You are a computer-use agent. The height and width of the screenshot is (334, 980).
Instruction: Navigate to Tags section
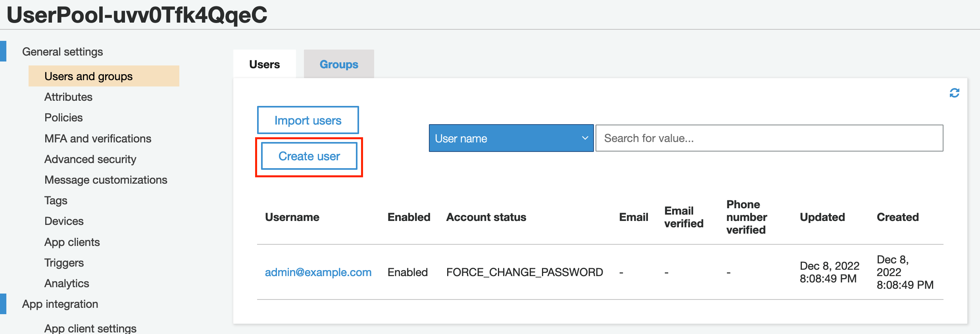tap(56, 201)
